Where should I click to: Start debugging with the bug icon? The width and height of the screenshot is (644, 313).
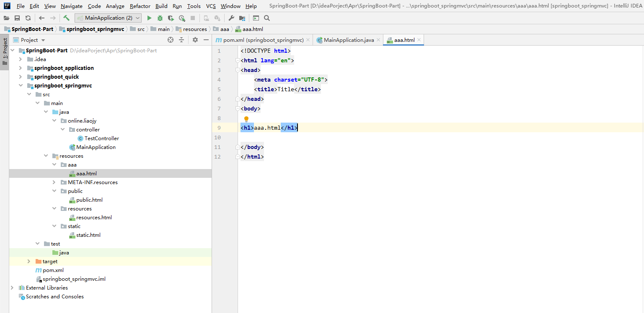pos(160,18)
